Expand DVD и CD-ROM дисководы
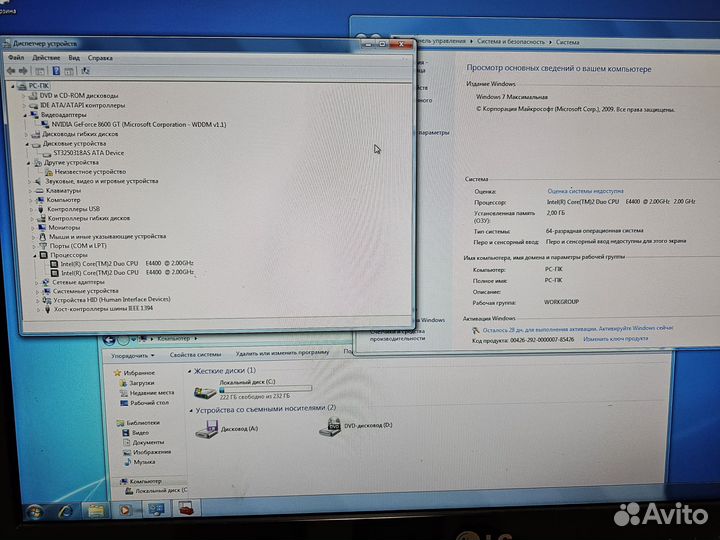This screenshot has width=720, height=540. click(24, 96)
